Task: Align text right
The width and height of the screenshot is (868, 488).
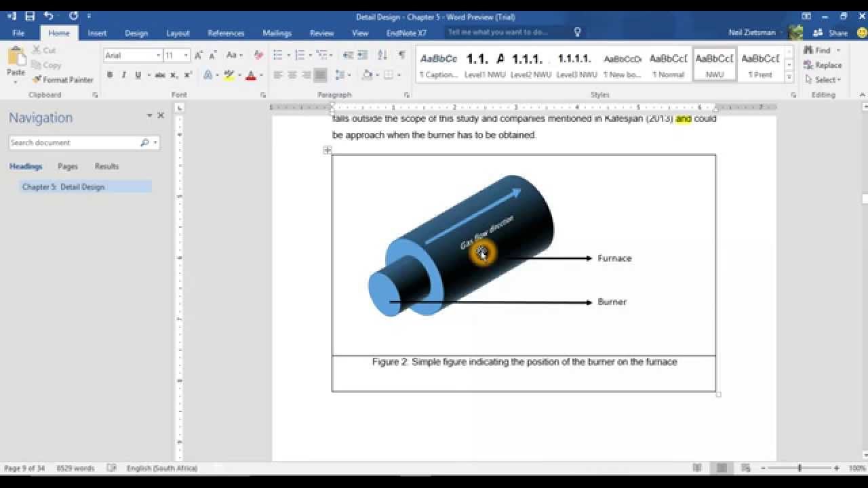Action: (x=307, y=75)
